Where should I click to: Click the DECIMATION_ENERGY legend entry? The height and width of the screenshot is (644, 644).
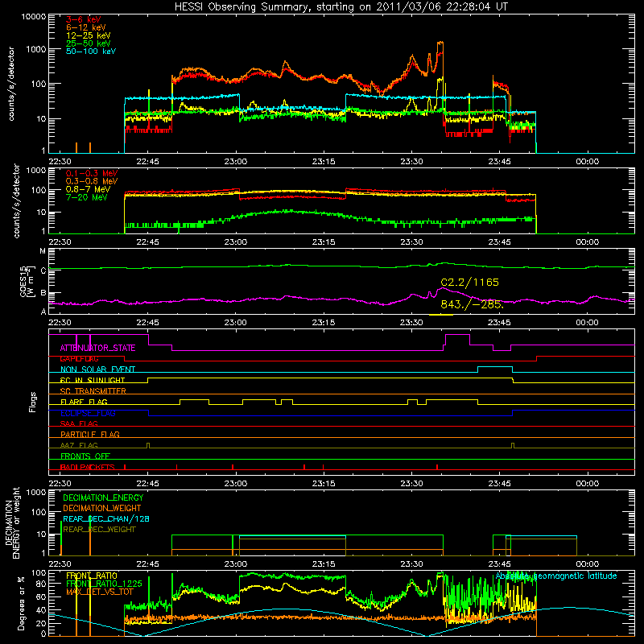tap(103, 497)
